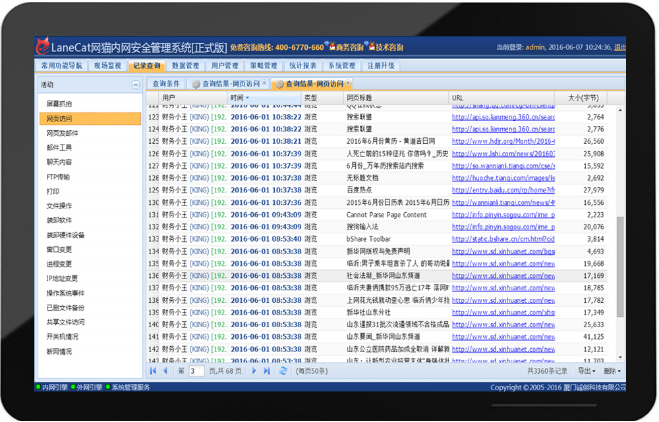
Task: Select 屏幕抓拍 in the activity sidebar
Action: 59,104
